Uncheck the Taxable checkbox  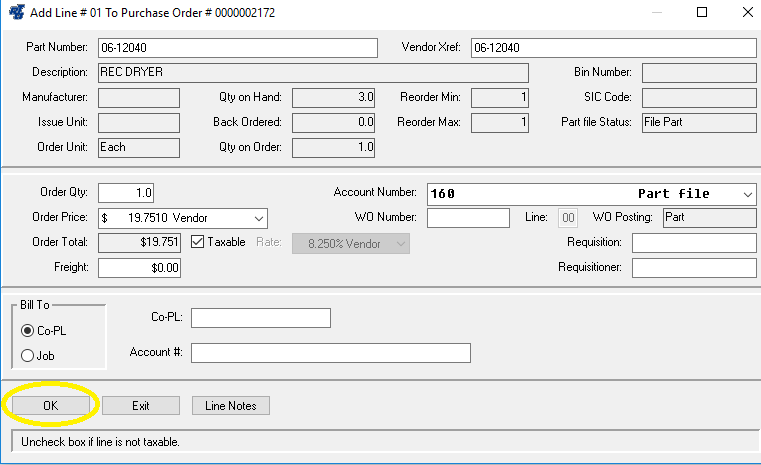(x=197, y=242)
